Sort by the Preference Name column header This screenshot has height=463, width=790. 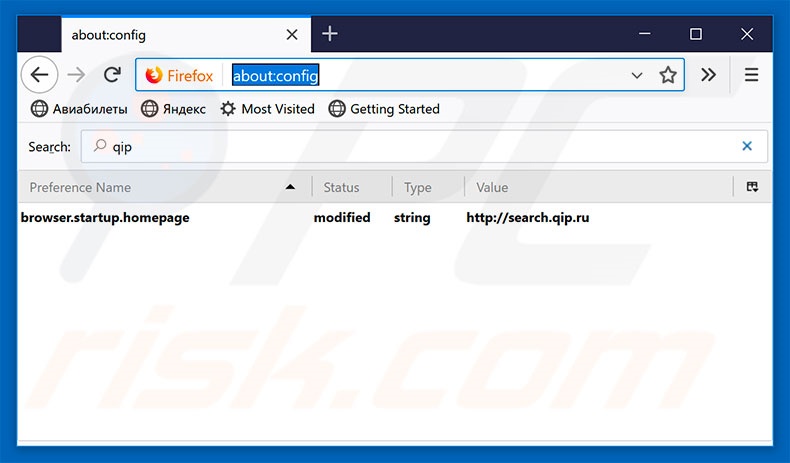point(165,187)
